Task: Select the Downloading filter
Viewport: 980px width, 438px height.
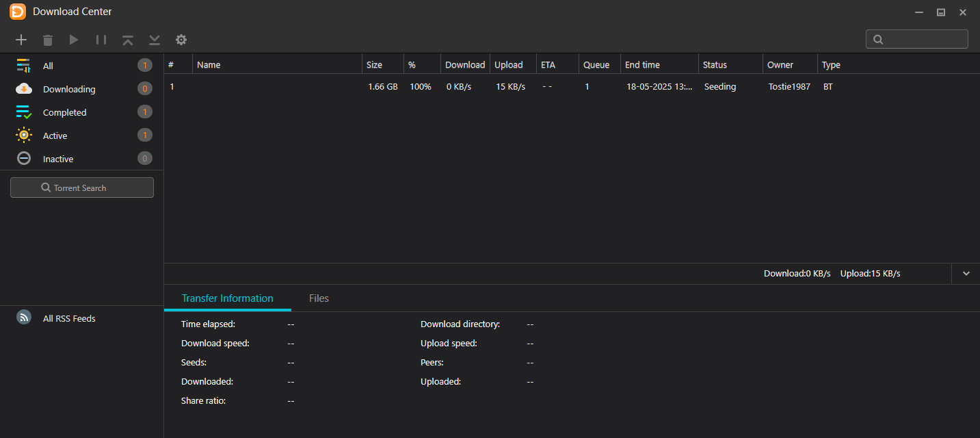Action: tap(82, 89)
